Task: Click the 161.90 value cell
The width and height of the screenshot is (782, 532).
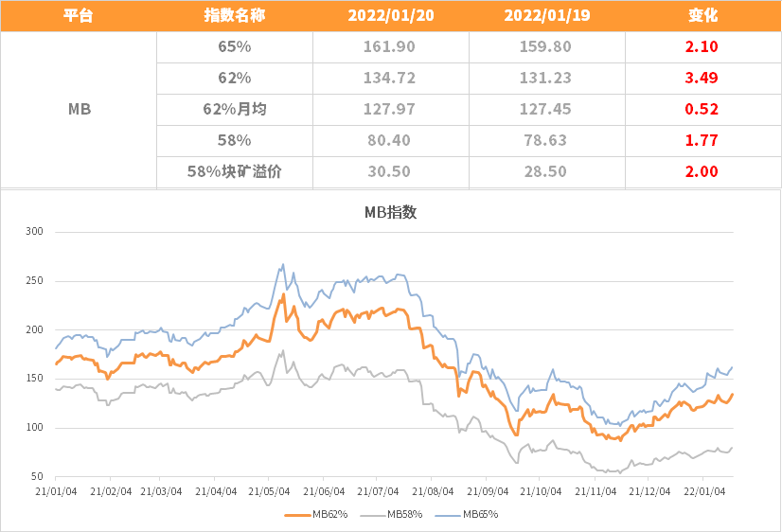Action: click(389, 47)
